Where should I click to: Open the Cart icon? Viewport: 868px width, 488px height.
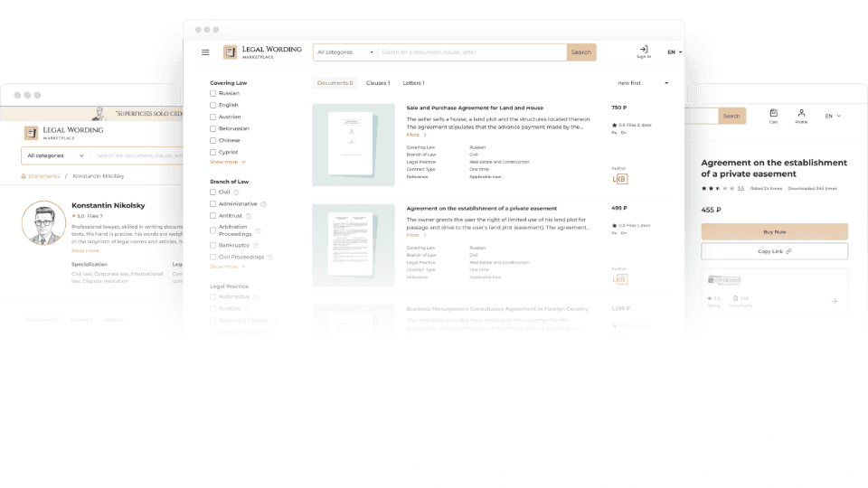point(773,114)
